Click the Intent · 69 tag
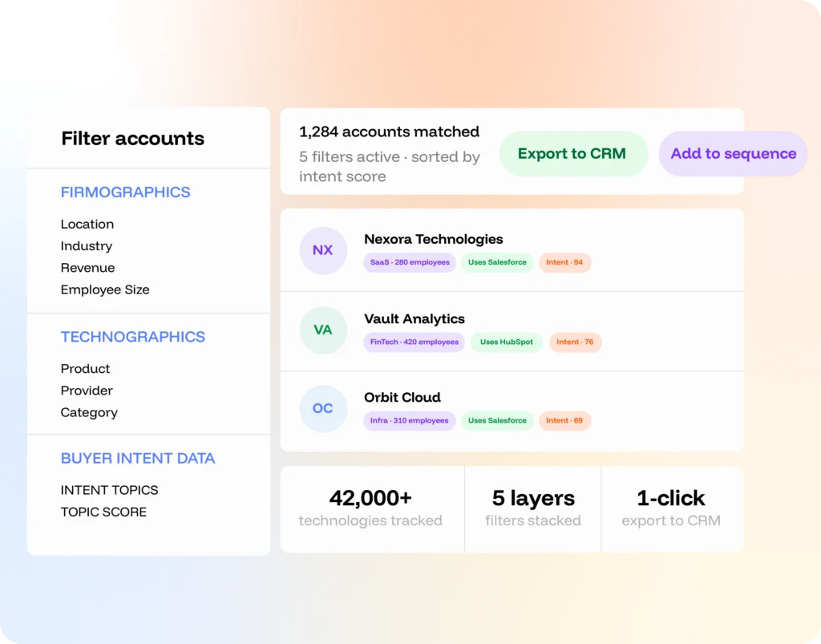Screen dimensions: 821x644 coord(564,420)
